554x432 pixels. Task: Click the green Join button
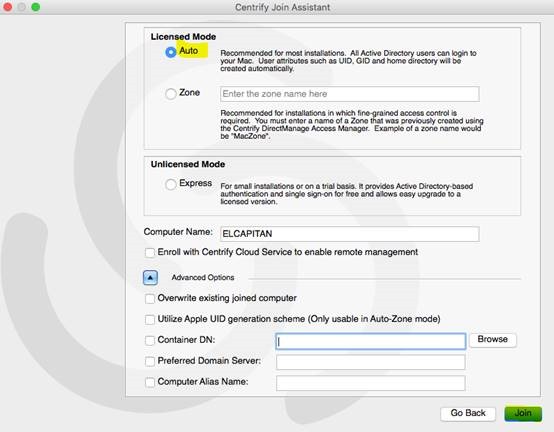pos(523,413)
